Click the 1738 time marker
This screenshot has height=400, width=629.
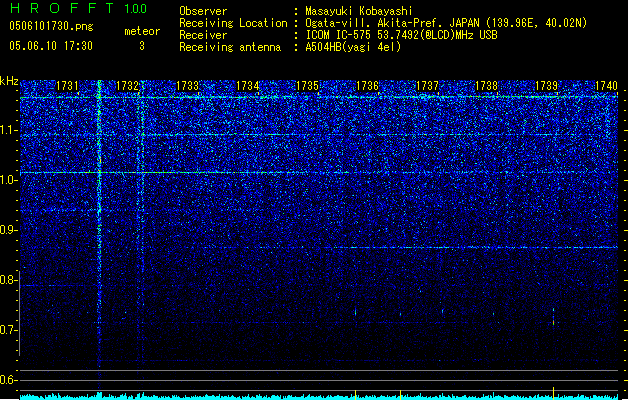click(x=486, y=86)
